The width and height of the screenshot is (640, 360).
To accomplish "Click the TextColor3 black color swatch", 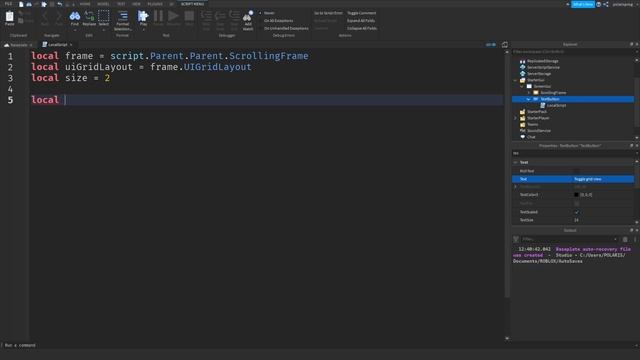I will 576,195.
